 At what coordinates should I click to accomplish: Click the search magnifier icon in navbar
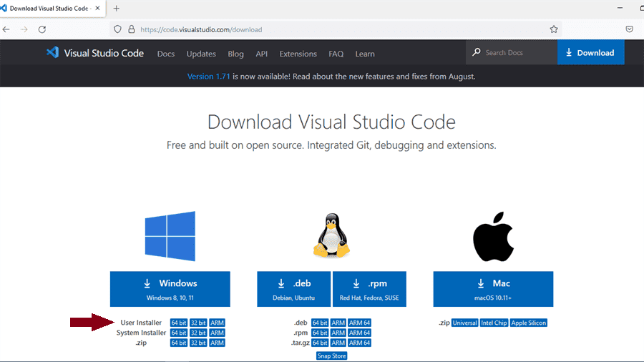[477, 52]
